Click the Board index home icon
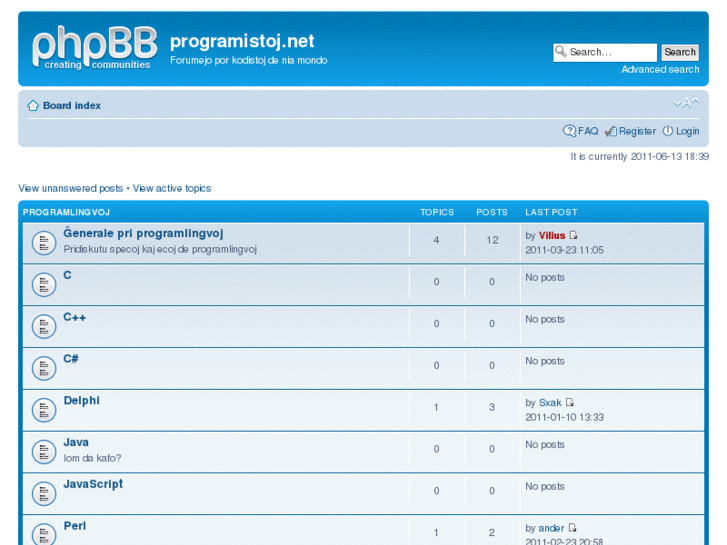 32,106
